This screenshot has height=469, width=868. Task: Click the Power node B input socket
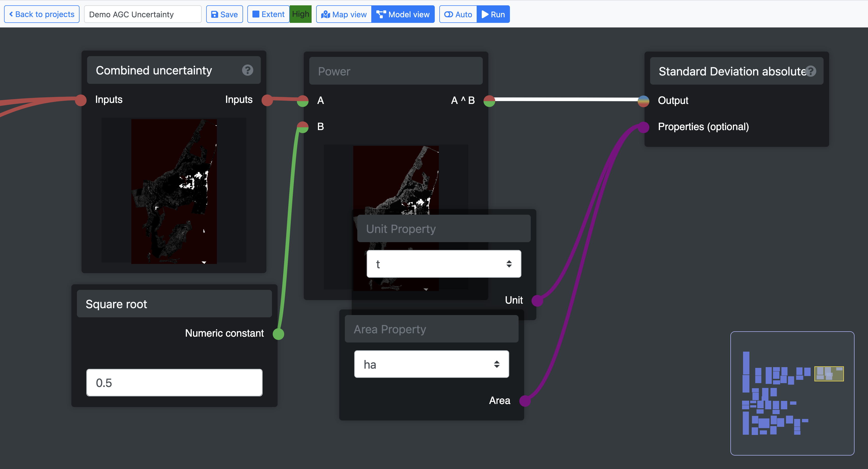(x=303, y=127)
